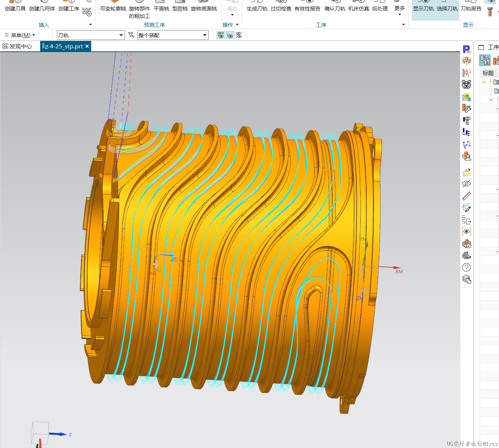Click 创建刀具 (Create Tool) button

tap(15, 6)
